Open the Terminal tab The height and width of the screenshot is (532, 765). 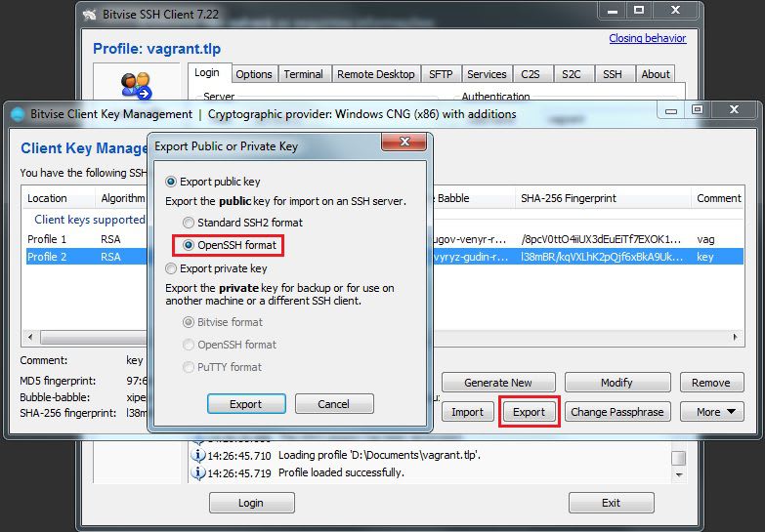[x=304, y=74]
